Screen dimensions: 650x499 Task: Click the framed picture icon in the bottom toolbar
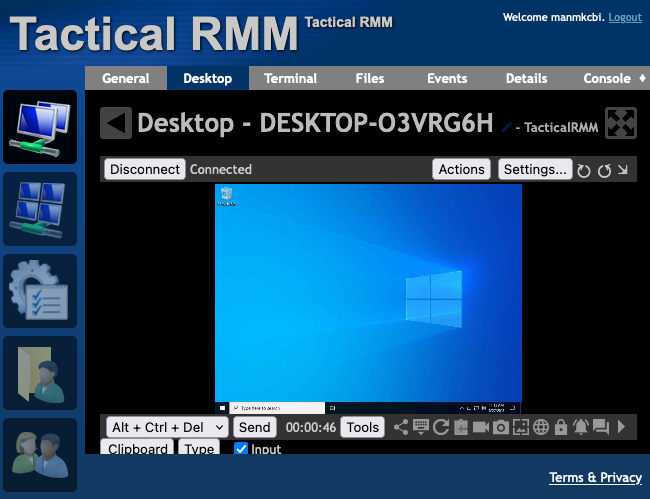[x=521, y=427]
